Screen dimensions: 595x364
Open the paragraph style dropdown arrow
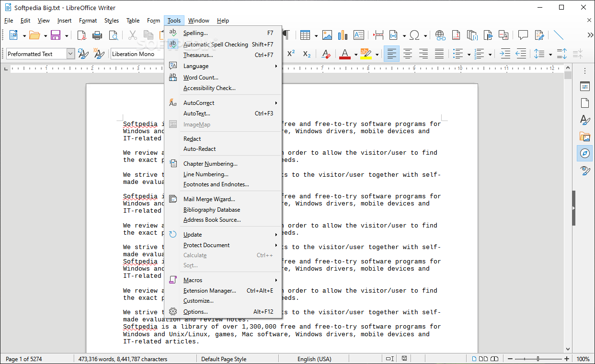point(71,54)
